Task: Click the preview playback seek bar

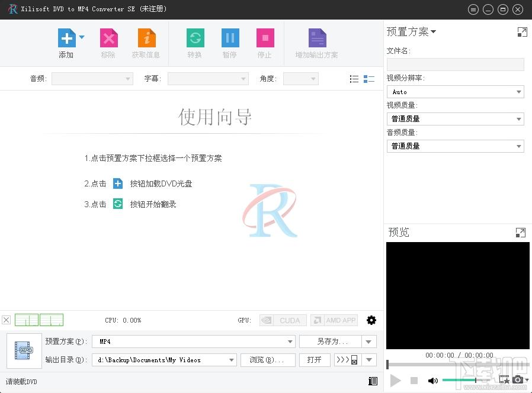Action: click(x=458, y=365)
